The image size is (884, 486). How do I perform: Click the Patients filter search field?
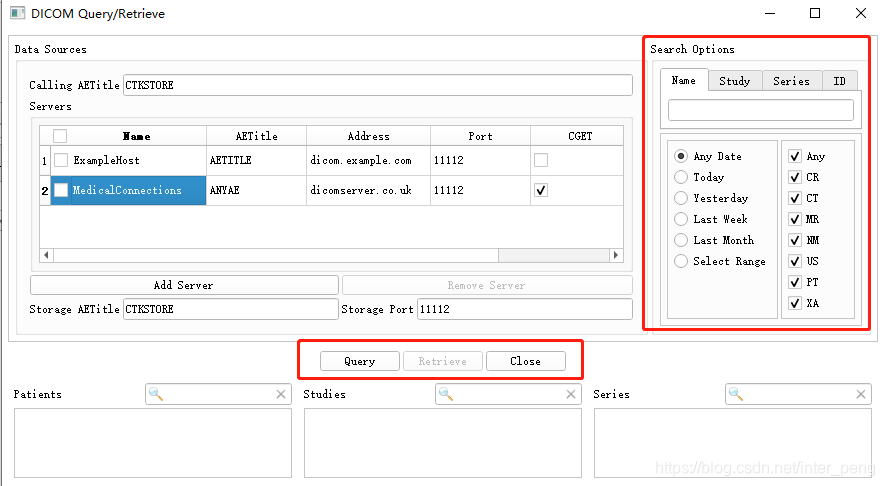click(x=218, y=394)
